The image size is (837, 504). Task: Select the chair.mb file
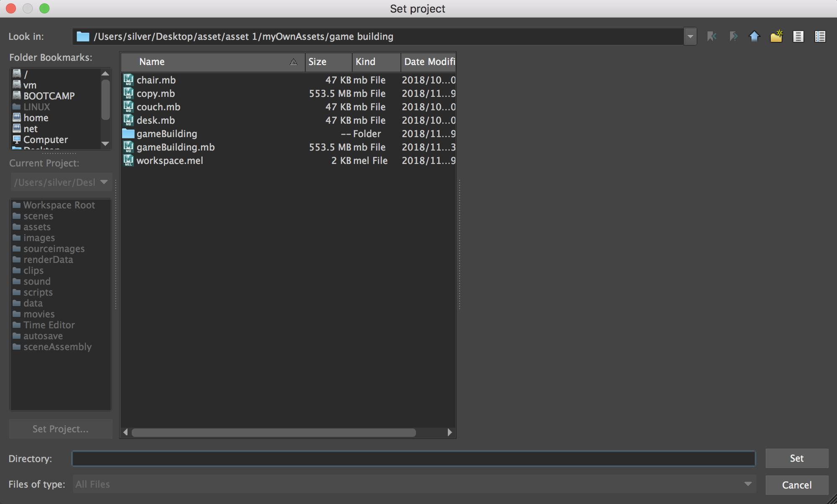tap(156, 80)
